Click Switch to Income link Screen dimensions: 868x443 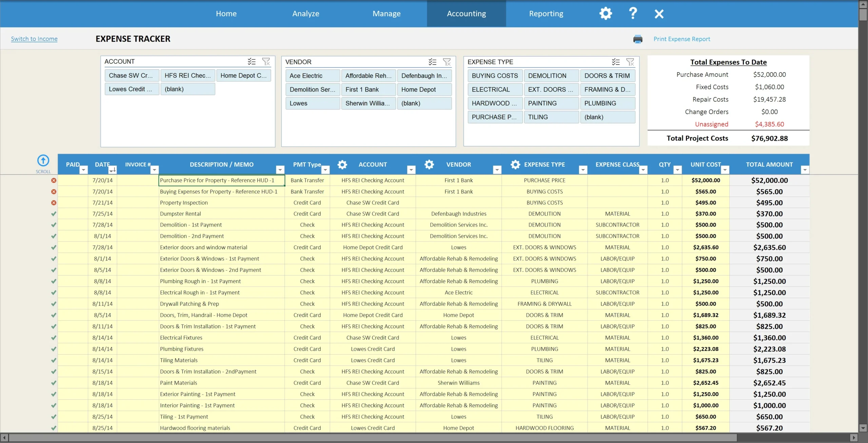tap(34, 39)
